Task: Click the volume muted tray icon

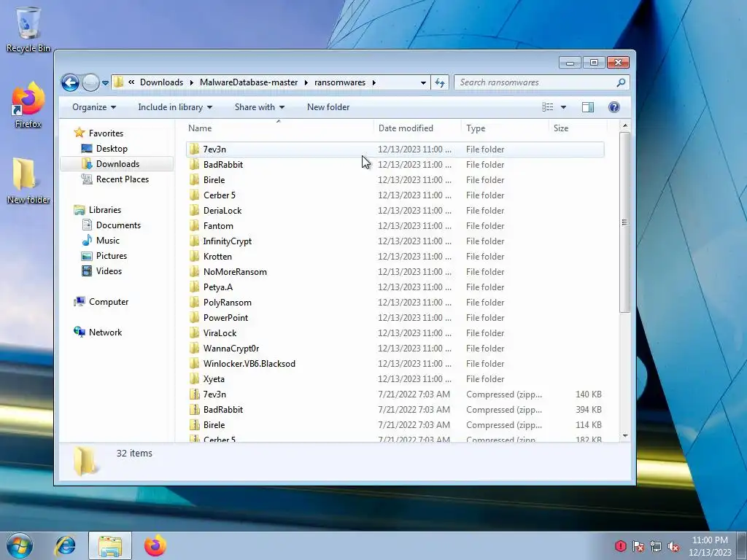Action: (x=674, y=547)
